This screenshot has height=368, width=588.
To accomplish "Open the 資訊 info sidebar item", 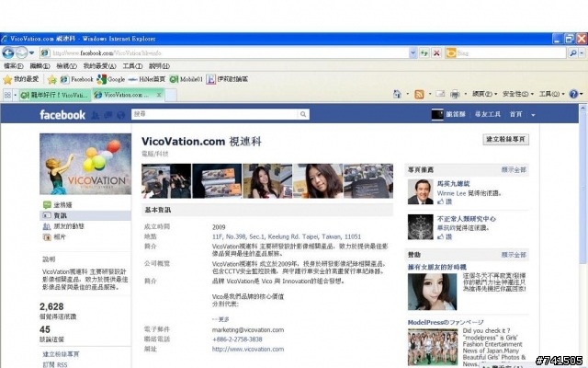I will tap(85, 215).
